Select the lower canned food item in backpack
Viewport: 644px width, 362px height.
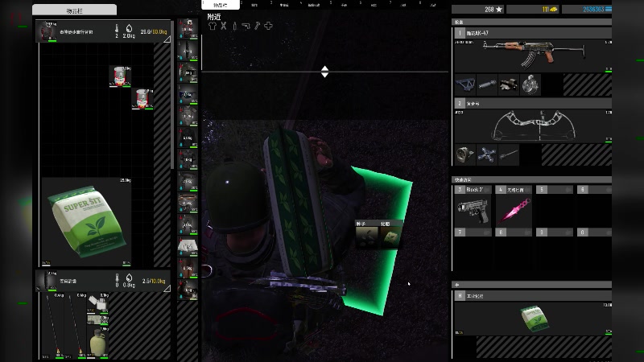(142, 99)
